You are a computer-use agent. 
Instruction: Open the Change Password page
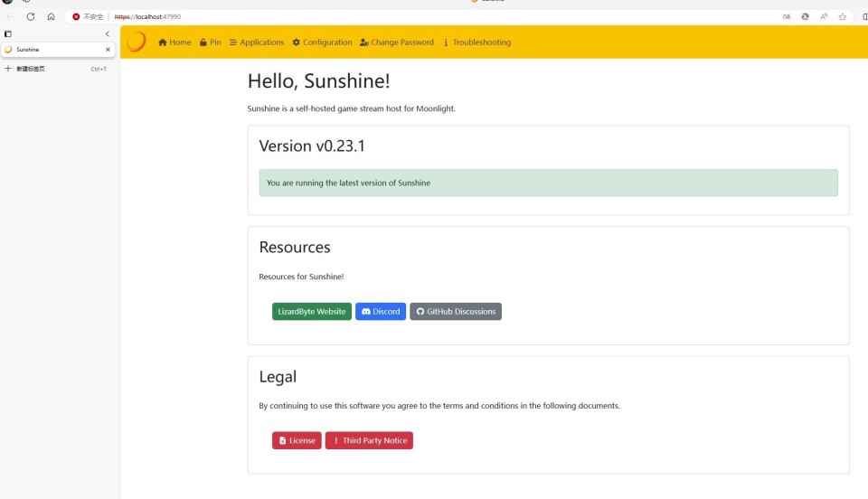click(x=396, y=42)
